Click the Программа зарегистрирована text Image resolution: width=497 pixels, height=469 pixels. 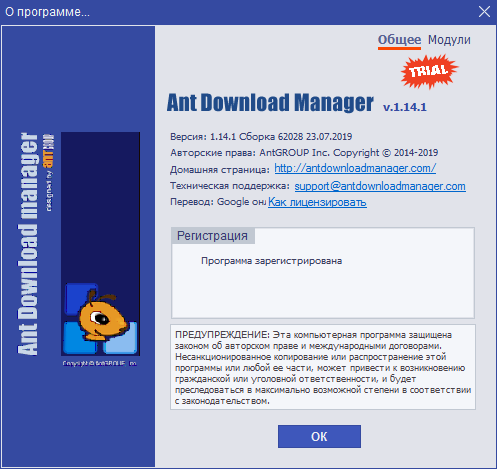tap(271, 261)
